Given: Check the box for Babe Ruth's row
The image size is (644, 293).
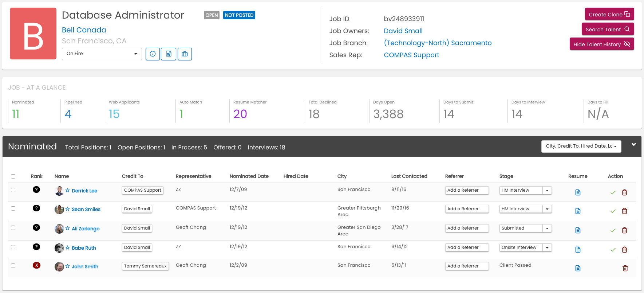Looking at the screenshot, I should (13, 247).
